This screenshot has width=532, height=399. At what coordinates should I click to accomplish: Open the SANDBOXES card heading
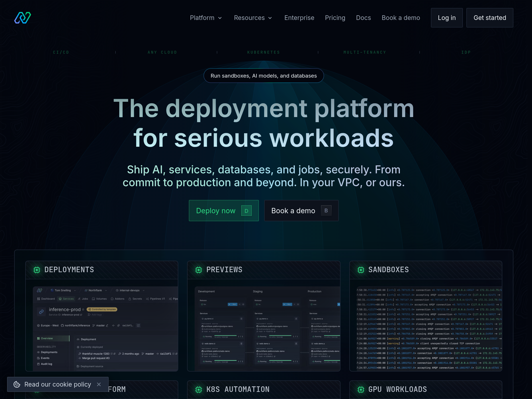point(389,270)
